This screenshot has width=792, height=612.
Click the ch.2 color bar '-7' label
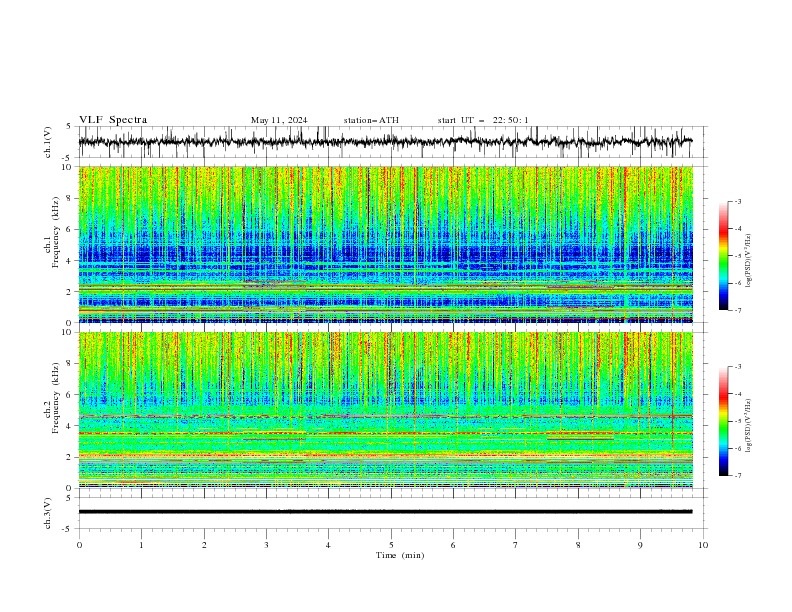pyautogui.click(x=737, y=475)
